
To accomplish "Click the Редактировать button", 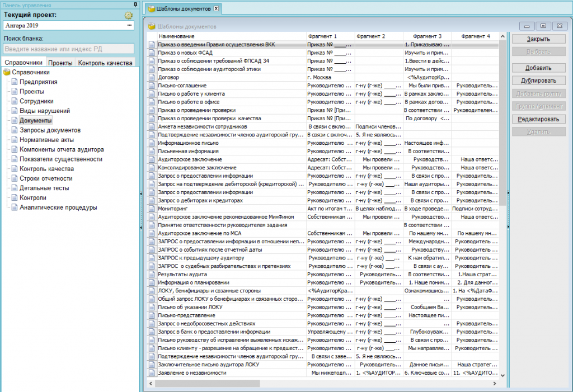I will (x=539, y=119).
